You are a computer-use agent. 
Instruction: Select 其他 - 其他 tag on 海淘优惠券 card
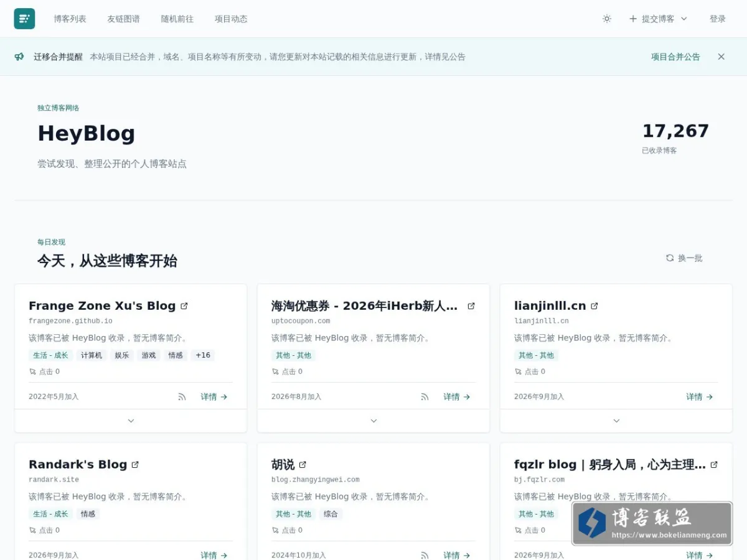click(x=293, y=355)
